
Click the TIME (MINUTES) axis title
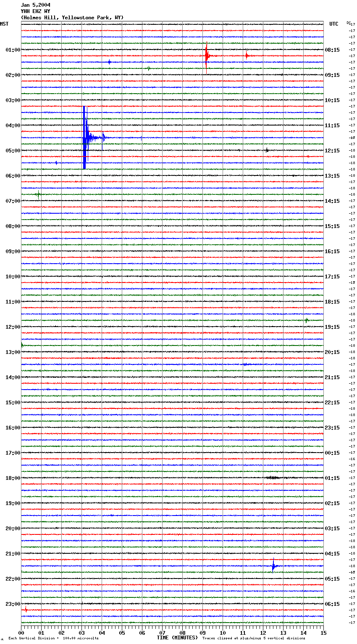[177, 638]
